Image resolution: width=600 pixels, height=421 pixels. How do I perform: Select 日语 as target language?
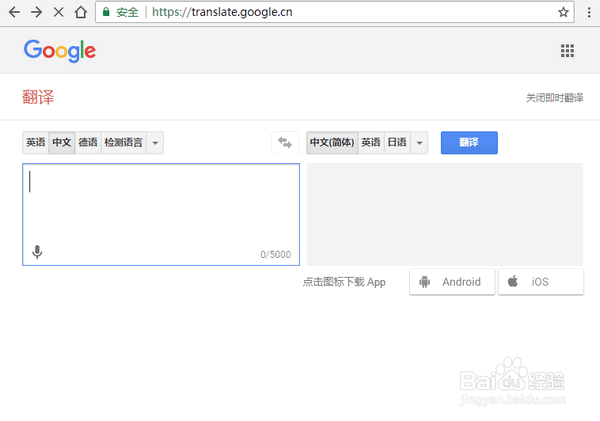pyautogui.click(x=397, y=142)
